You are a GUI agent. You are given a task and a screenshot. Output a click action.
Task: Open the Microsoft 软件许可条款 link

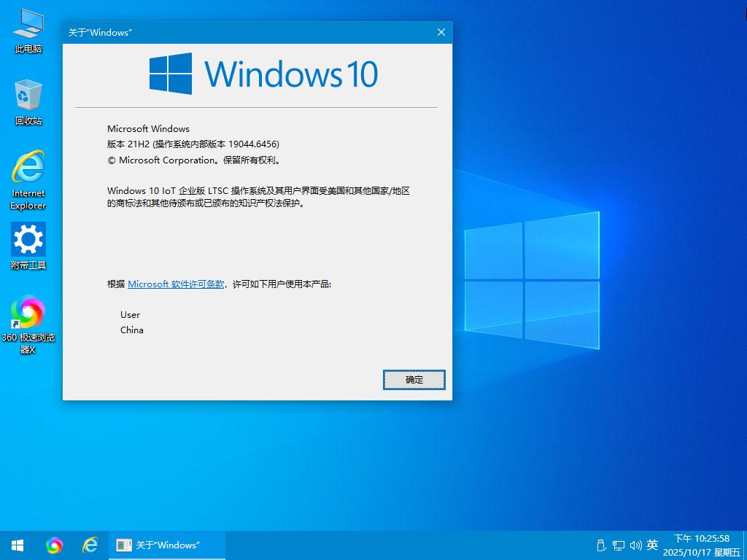pos(176,284)
